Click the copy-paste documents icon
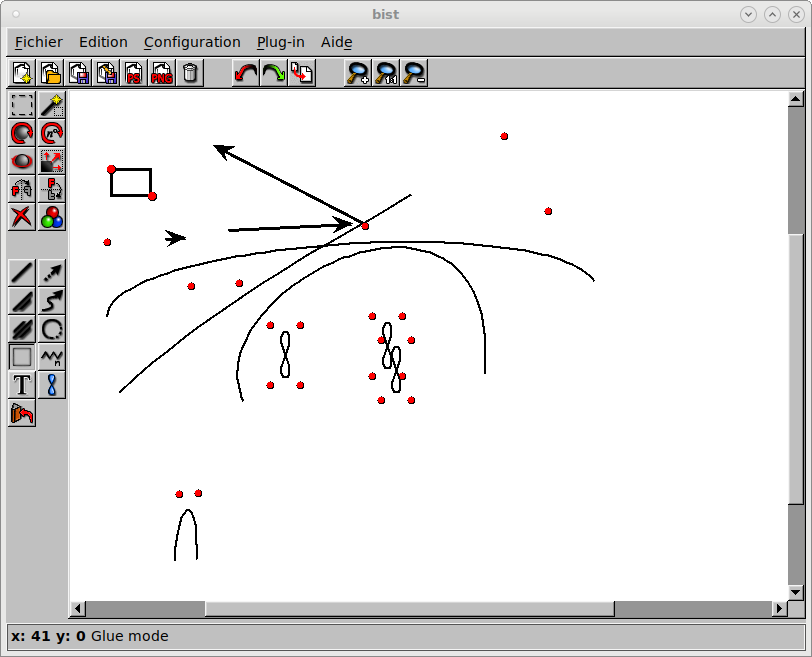 coord(301,73)
